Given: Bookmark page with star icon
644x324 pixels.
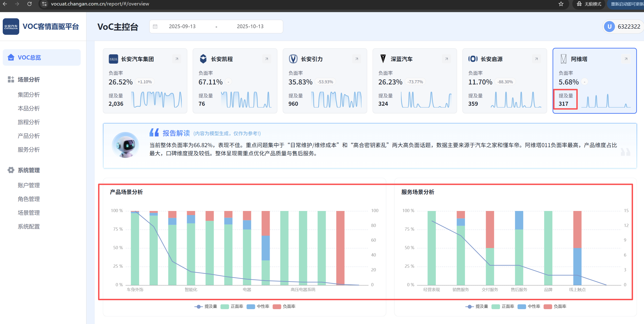Looking at the screenshot, I should click(x=561, y=4).
